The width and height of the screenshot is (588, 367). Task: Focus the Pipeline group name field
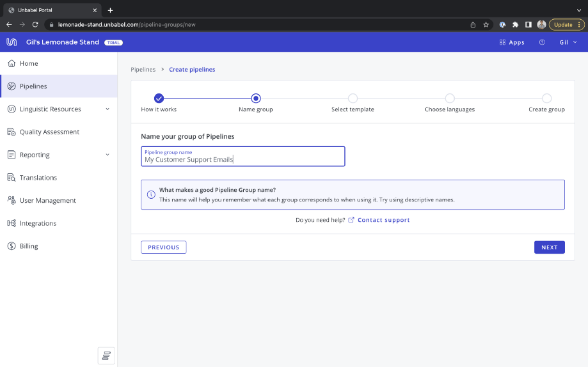243,156
